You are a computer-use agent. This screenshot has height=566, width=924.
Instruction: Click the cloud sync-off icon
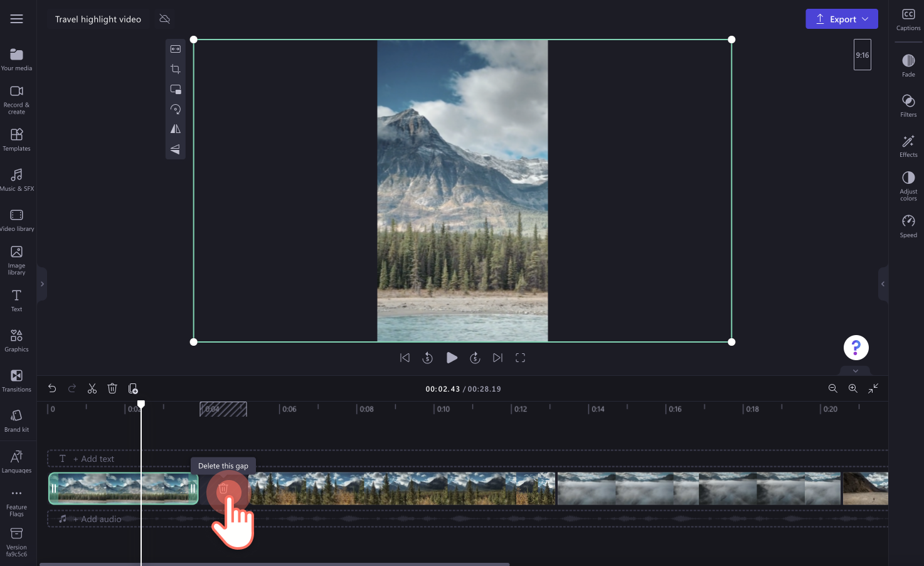tap(165, 19)
